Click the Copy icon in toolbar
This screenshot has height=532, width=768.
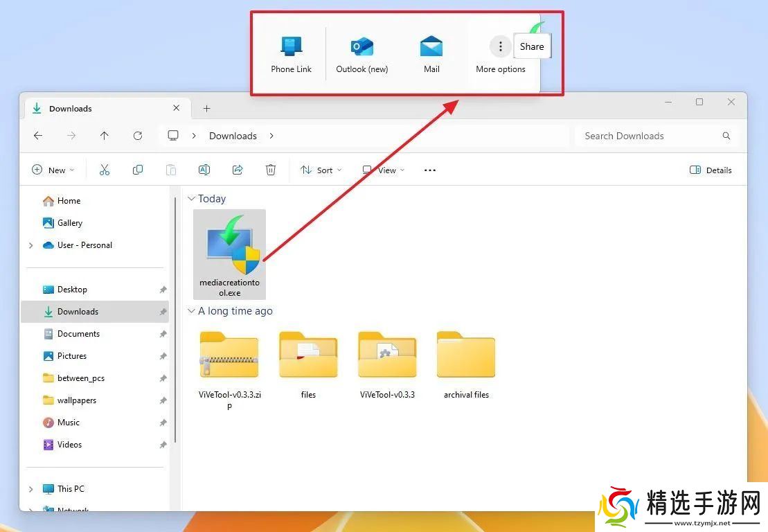[138, 170]
